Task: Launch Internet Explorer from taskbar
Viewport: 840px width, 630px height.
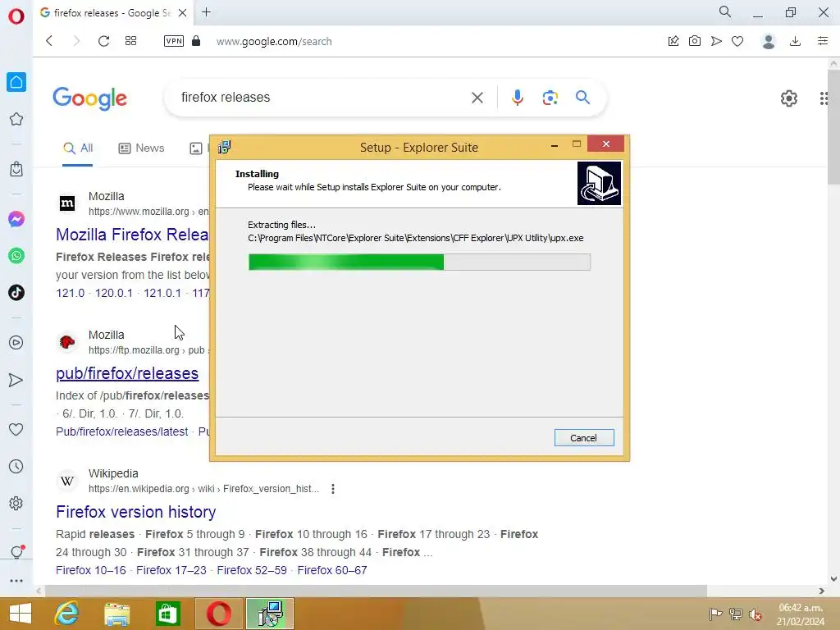Action: pos(66,614)
